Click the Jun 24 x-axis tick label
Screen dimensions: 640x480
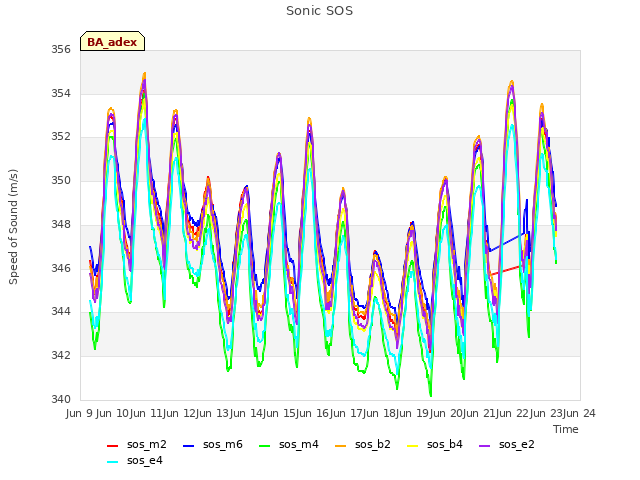[x=579, y=413]
